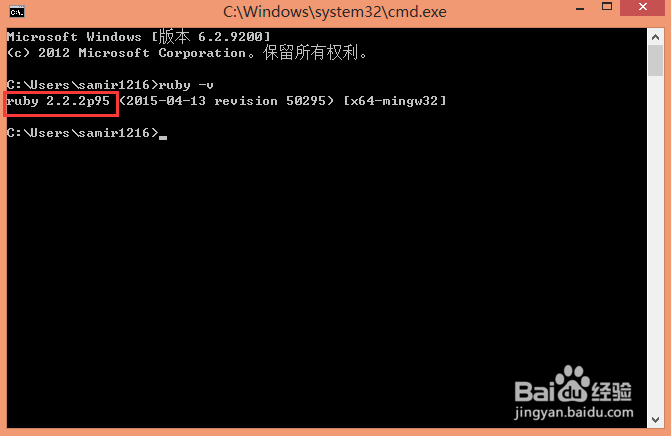Minimize the command prompt window
671x436 pixels.
point(580,9)
